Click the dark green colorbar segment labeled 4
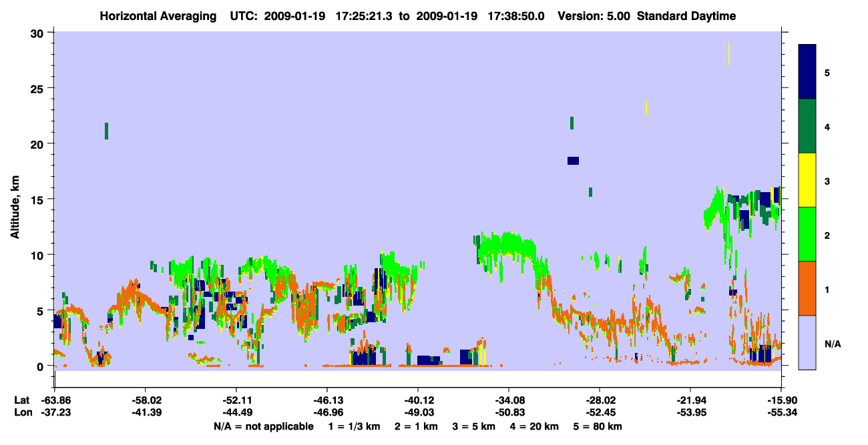Image resolution: width=868 pixels, height=445 pixels. pyautogui.click(x=807, y=126)
